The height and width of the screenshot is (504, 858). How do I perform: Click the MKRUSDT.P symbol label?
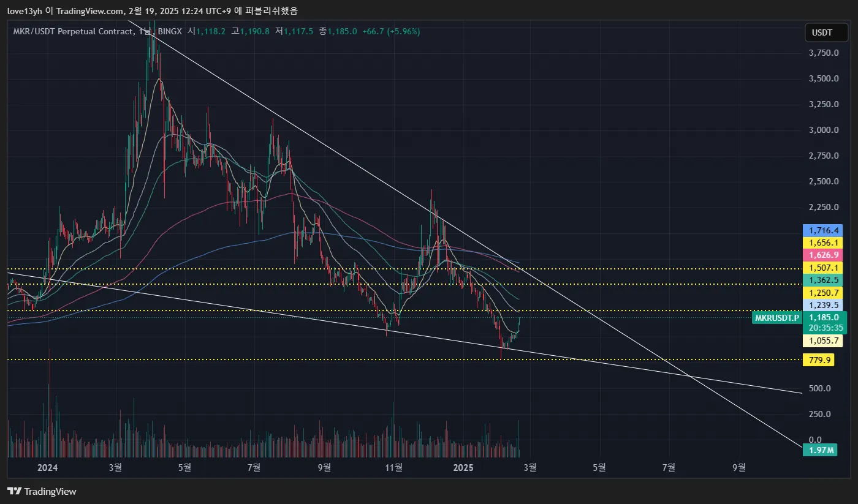pyautogui.click(x=777, y=318)
